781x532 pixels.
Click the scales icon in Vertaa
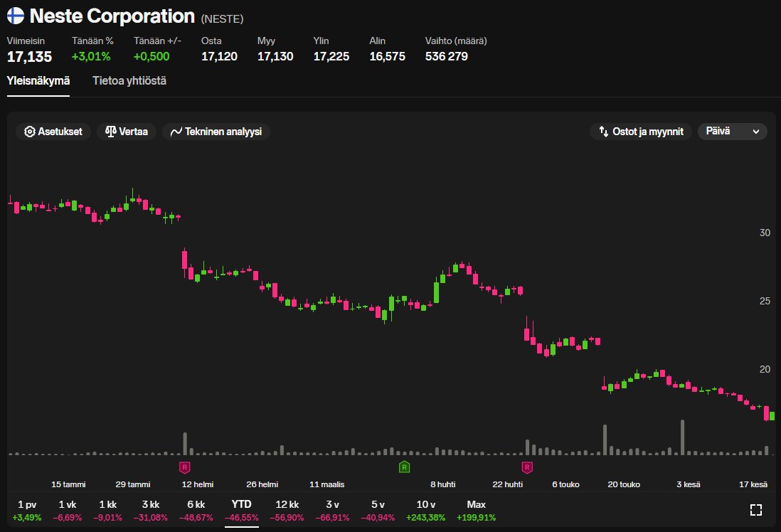(x=110, y=132)
